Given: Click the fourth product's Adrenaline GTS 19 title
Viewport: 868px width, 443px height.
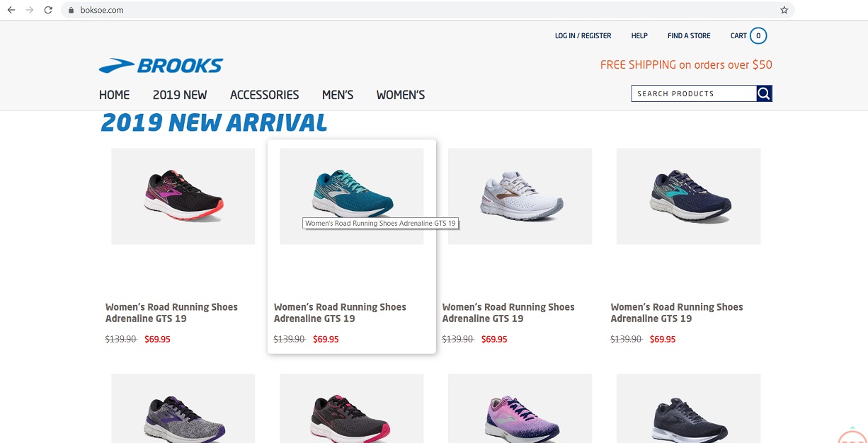Looking at the screenshot, I should (677, 313).
